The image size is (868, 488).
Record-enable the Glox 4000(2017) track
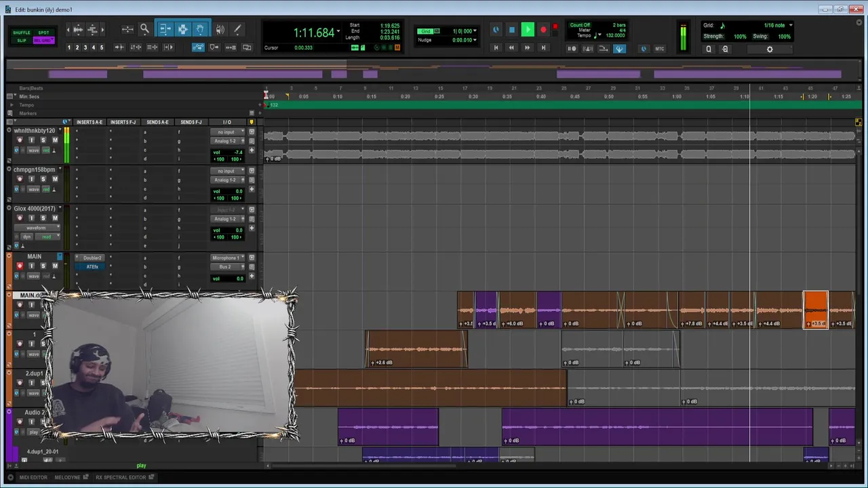coord(20,218)
